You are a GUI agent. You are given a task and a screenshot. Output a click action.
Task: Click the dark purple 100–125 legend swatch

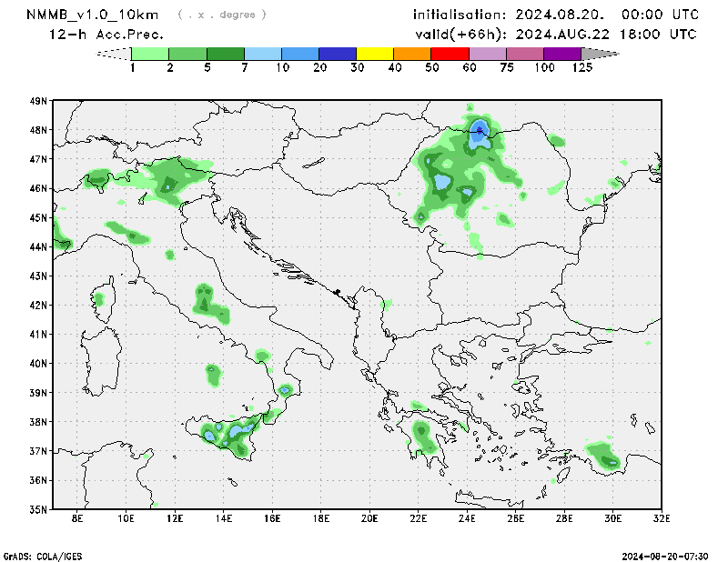pos(561,54)
